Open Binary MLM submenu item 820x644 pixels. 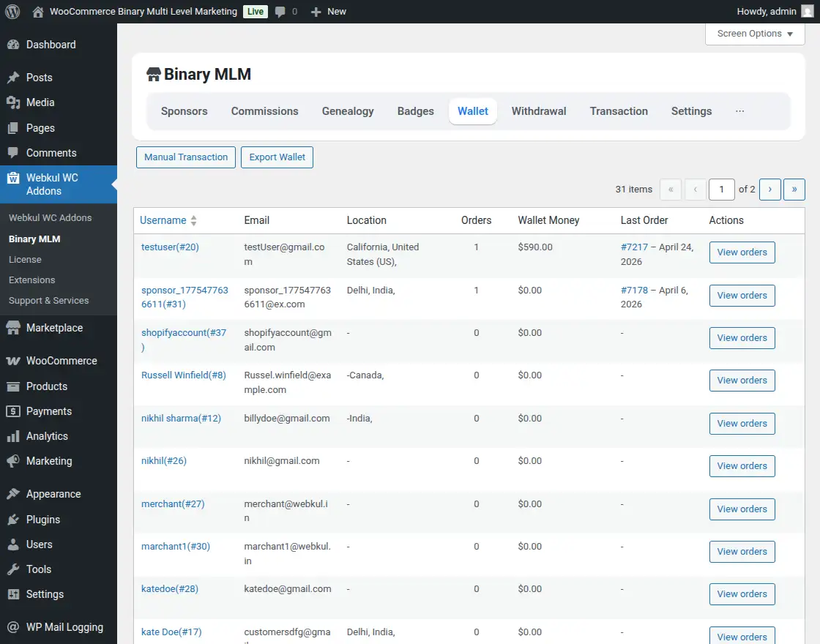click(x=34, y=239)
